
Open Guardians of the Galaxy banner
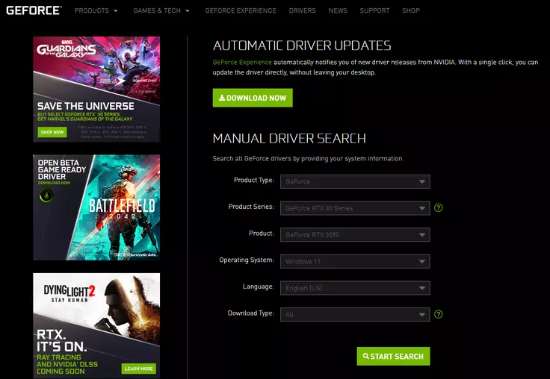pos(96,89)
